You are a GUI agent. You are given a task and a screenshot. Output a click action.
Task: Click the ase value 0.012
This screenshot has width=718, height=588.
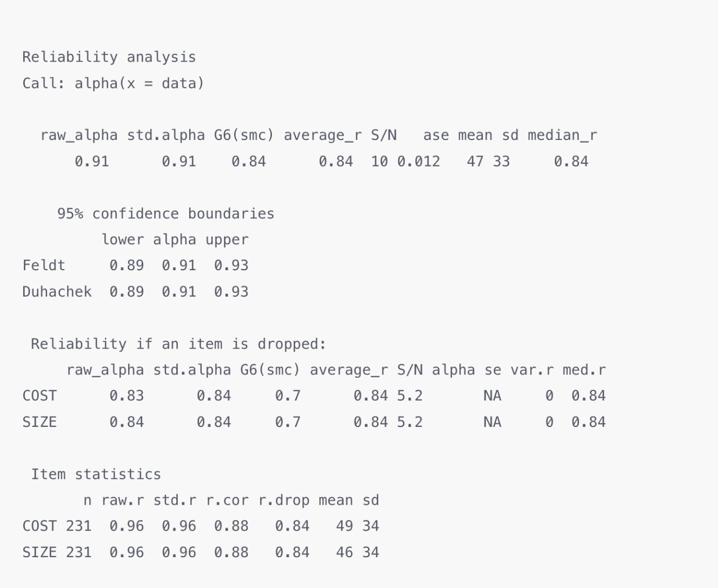(418, 162)
